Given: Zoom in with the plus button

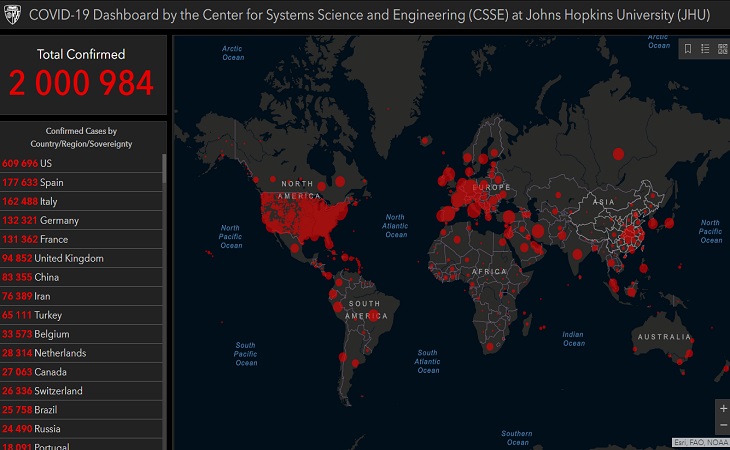Looking at the screenshot, I should pos(722,409).
